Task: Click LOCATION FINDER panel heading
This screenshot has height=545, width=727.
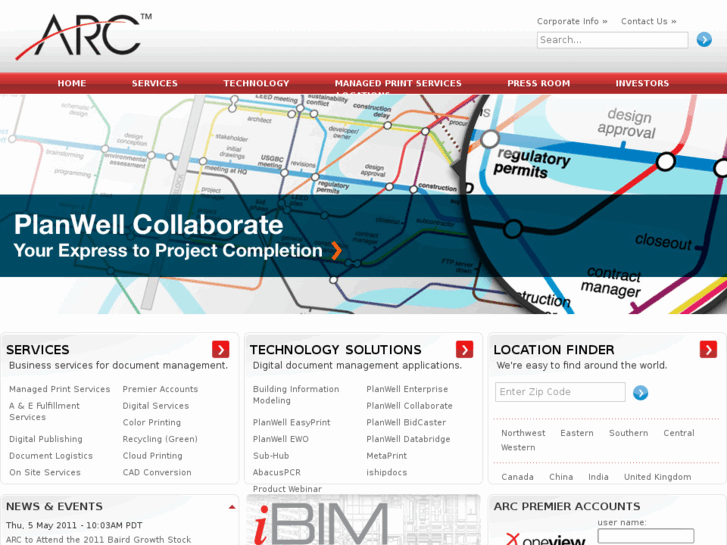Action: pos(554,349)
